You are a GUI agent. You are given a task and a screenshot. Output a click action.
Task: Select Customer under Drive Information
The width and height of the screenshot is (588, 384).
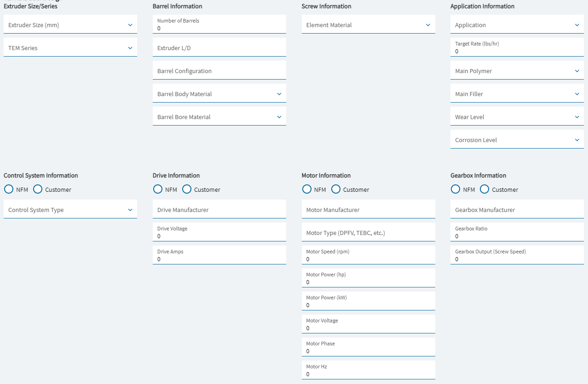(187, 189)
